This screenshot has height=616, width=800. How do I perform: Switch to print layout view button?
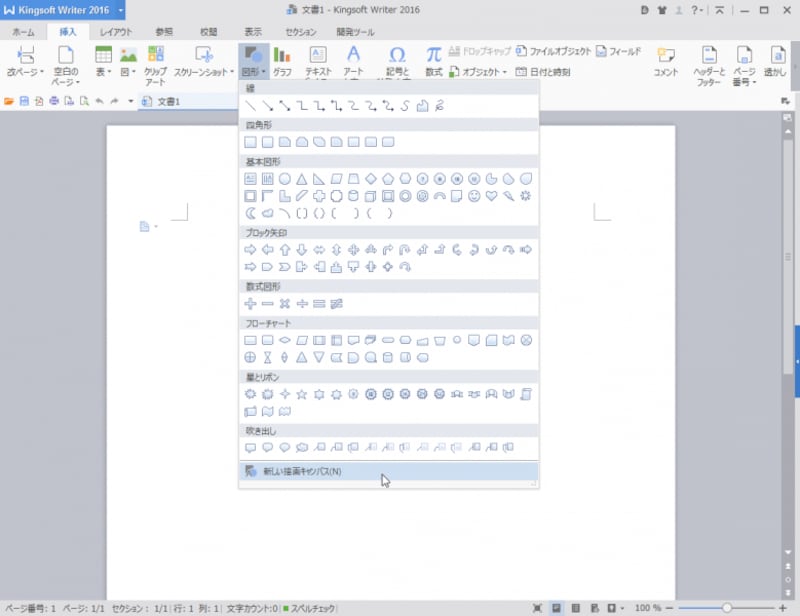pos(557,608)
